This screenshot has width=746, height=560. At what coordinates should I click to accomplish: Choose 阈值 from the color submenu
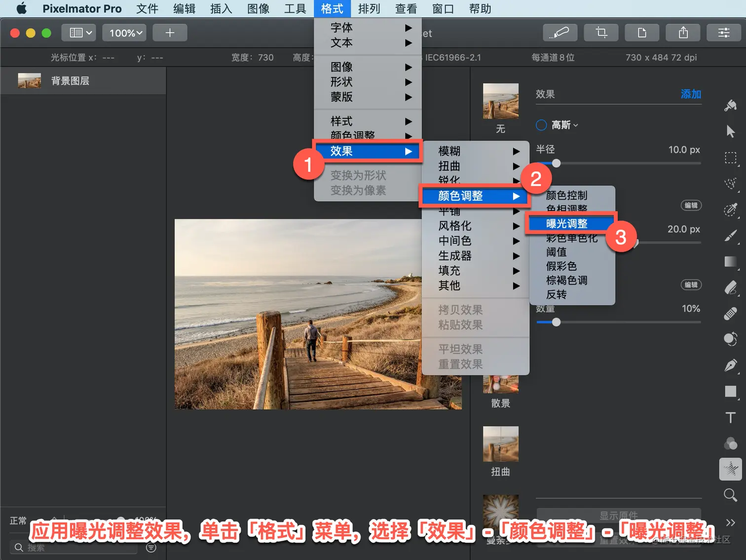click(572, 252)
